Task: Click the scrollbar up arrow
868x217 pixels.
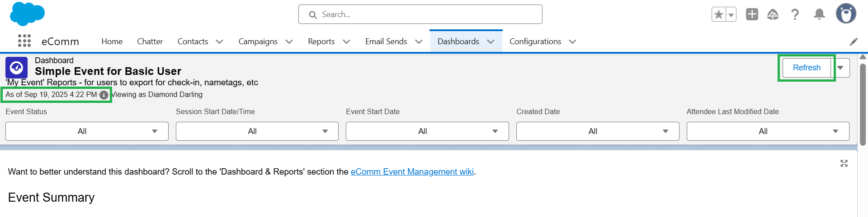Action: coord(863,57)
